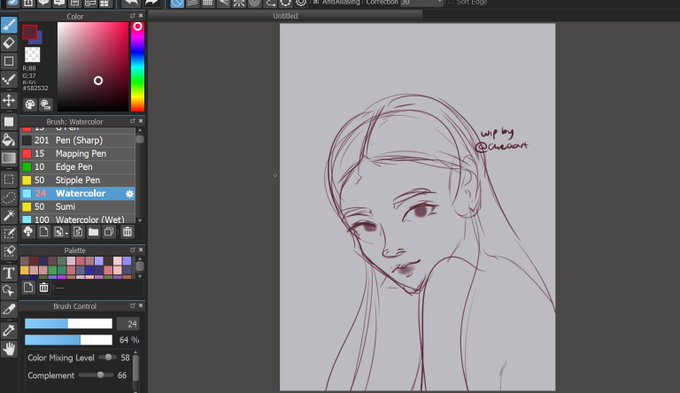Click the Redo arrow in the top toolbar

click(151, 3)
